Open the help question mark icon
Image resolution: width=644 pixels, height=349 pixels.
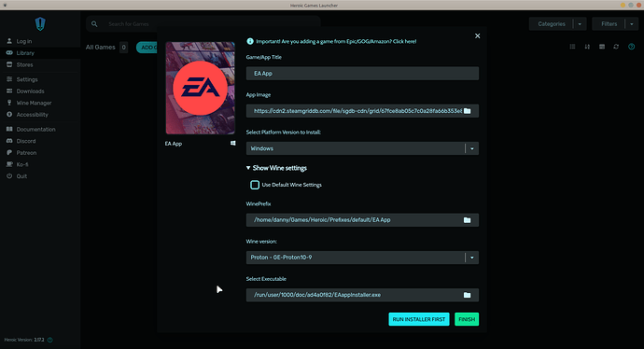(631, 47)
